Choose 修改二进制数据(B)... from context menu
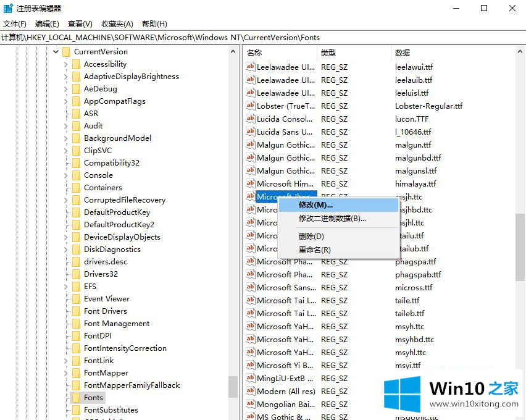The height and width of the screenshot is (420, 526). (x=338, y=219)
